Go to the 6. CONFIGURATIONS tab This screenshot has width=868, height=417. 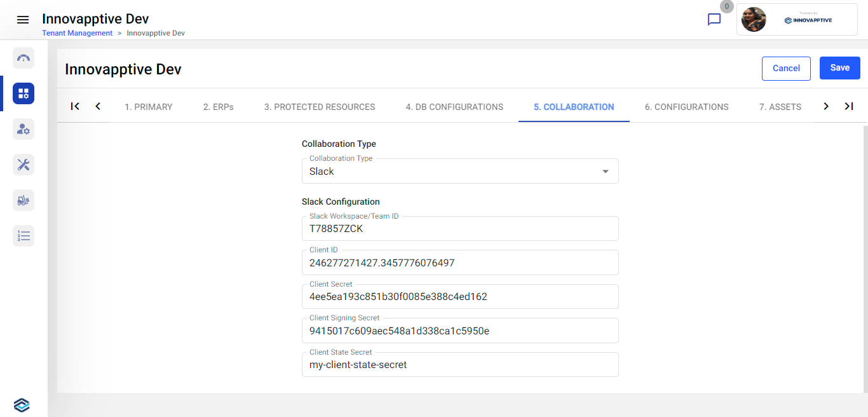[687, 107]
